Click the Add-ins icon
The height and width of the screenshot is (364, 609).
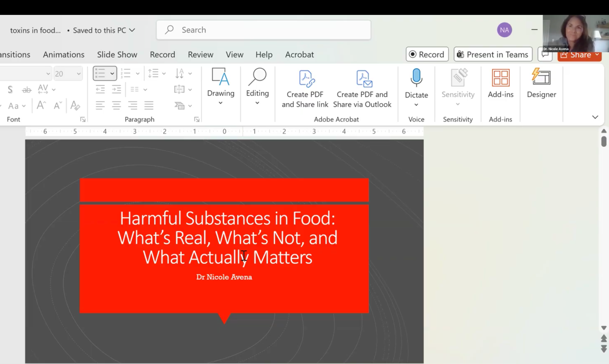500,77
